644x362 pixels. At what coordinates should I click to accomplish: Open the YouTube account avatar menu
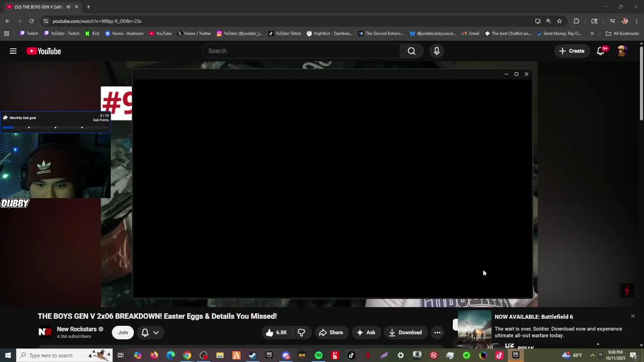coord(622,51)
